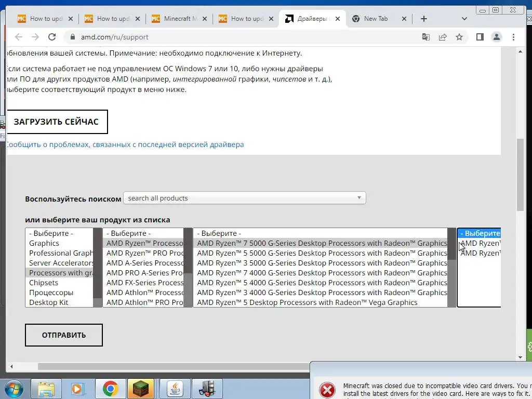Open Windows Start menu
Image resolution: width=532 pixels, height=399 pixels.
tap(14, 389)
